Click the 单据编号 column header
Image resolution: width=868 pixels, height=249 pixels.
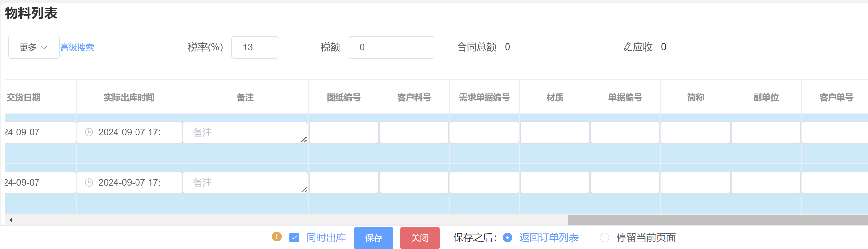tap(625, 97)
